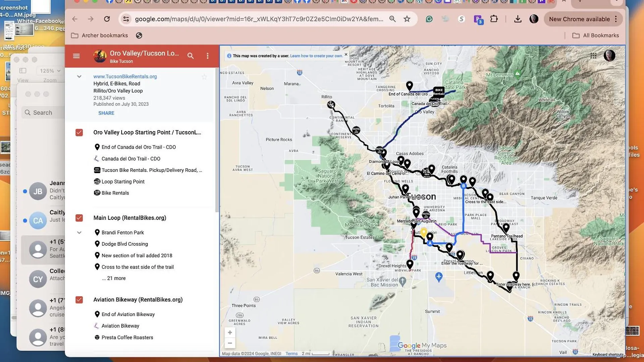Toggle the Main Loop layer checkbox

click(79, 218)
